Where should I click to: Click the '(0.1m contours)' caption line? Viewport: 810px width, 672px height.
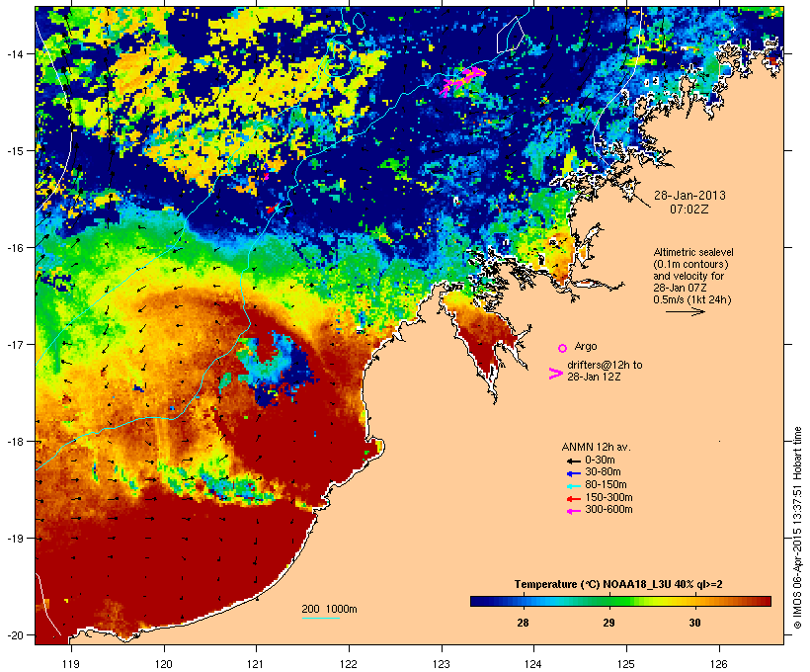click(x=690, y=264)
